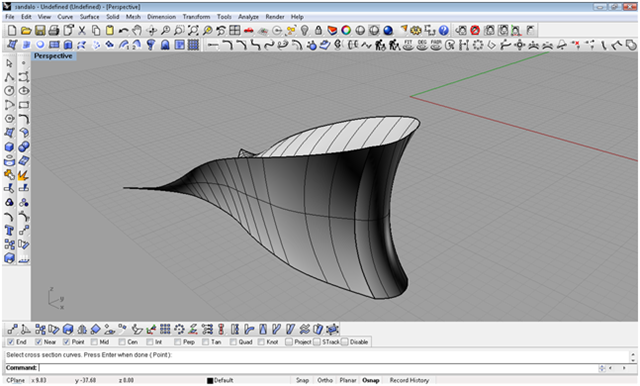Viewport: 640px width, 386px height.
Task: Click the blue render sphere icon
Action: click(x=388, y=31)
